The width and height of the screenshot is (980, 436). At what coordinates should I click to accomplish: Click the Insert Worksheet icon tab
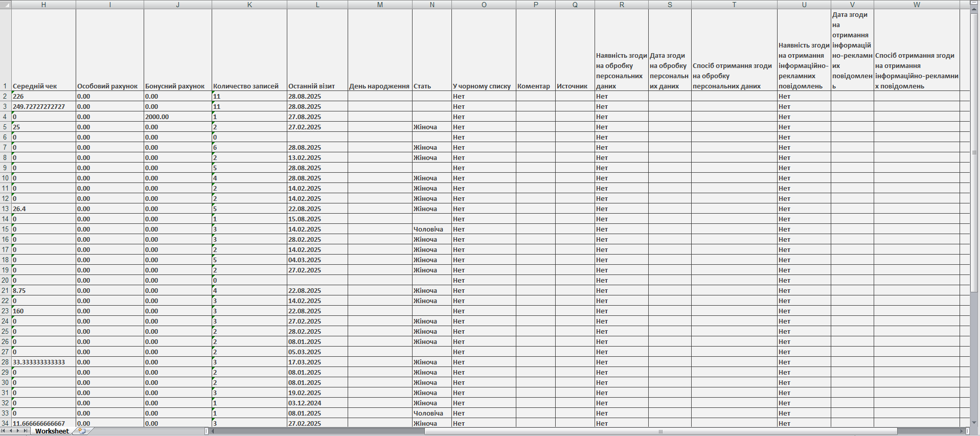pyautogui.click(x=81, y=431)
